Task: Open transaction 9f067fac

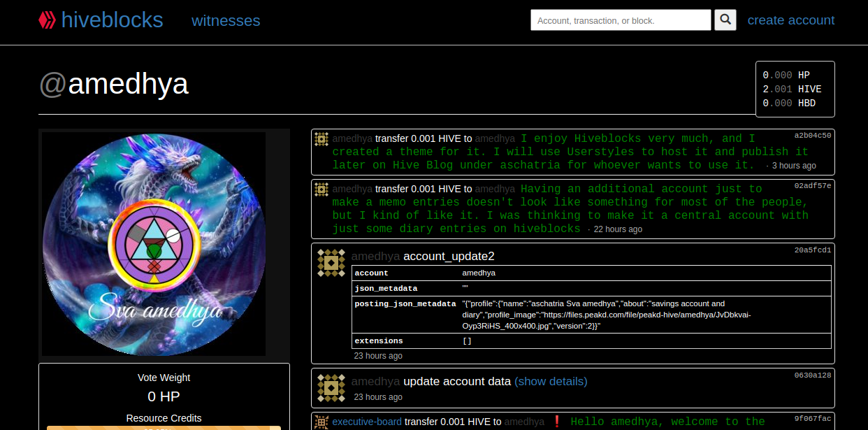Action: click(813, 419)
